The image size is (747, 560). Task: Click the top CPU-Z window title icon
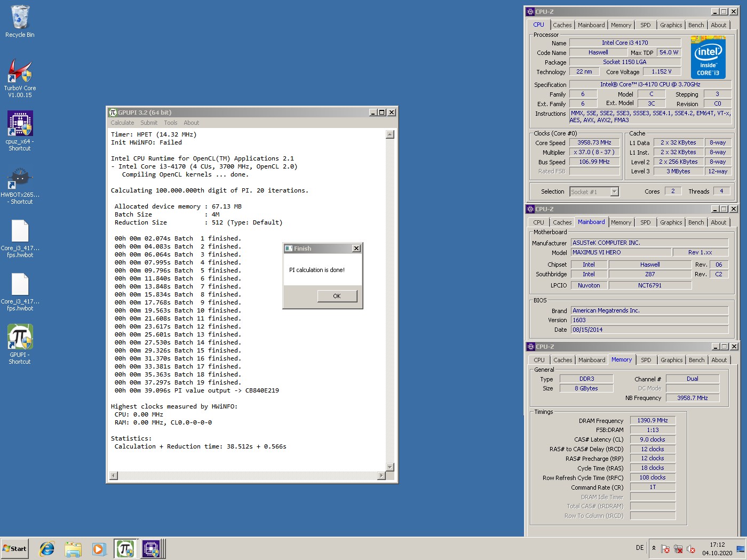point(530,12)
